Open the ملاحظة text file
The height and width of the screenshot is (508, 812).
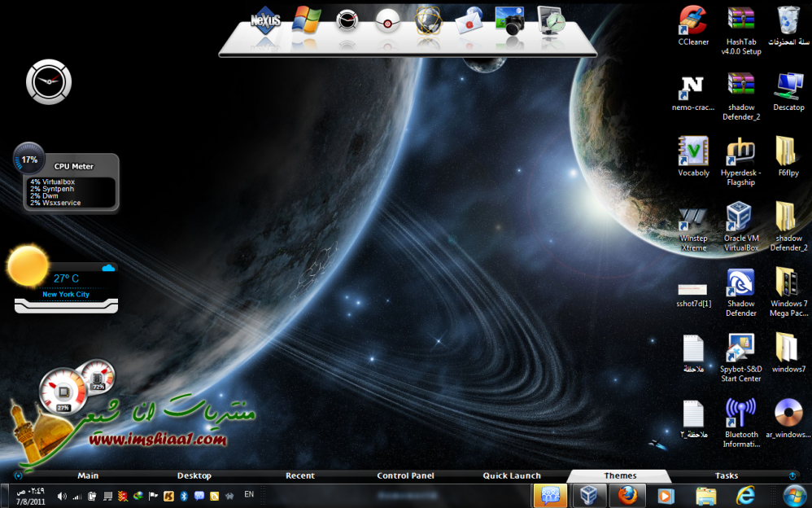click(x=693, y=353)
